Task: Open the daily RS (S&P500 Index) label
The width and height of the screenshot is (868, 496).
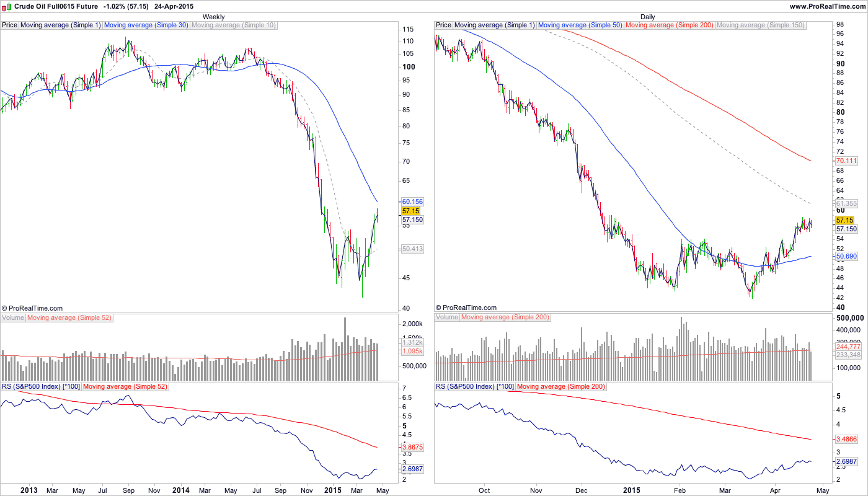Action: [475, 386]
